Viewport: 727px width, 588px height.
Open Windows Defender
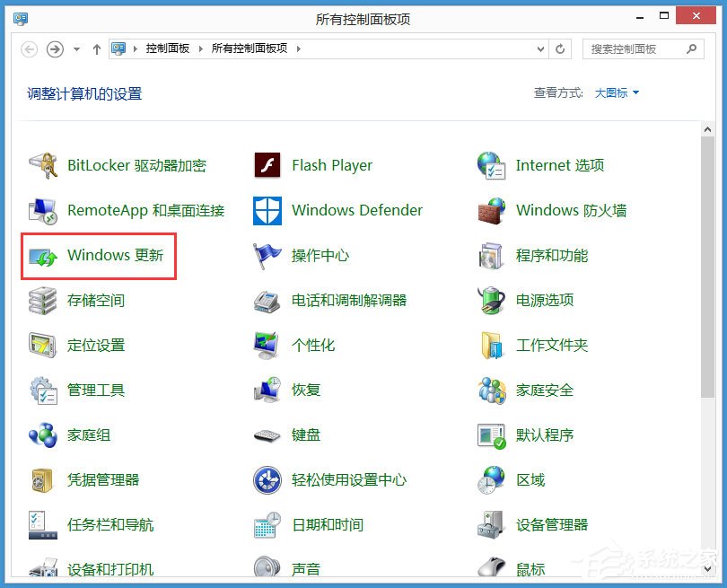tap(356, 211)
